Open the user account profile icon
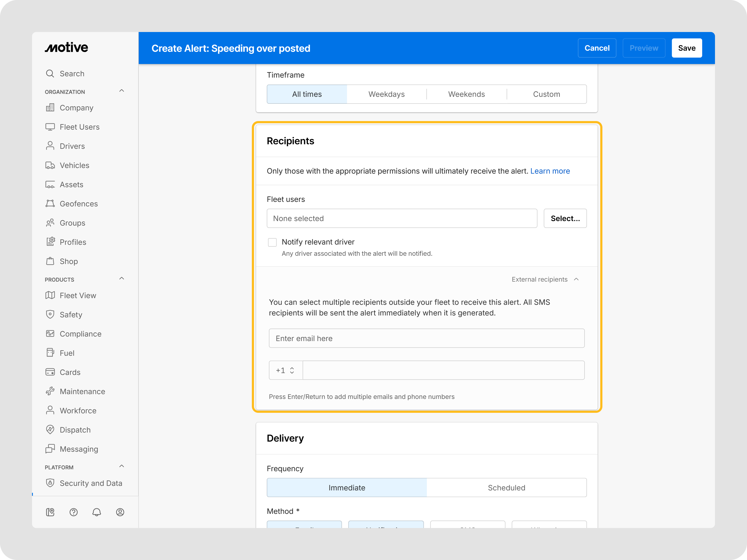The height and width of the screenshot is (560, 747). (120, 512)
